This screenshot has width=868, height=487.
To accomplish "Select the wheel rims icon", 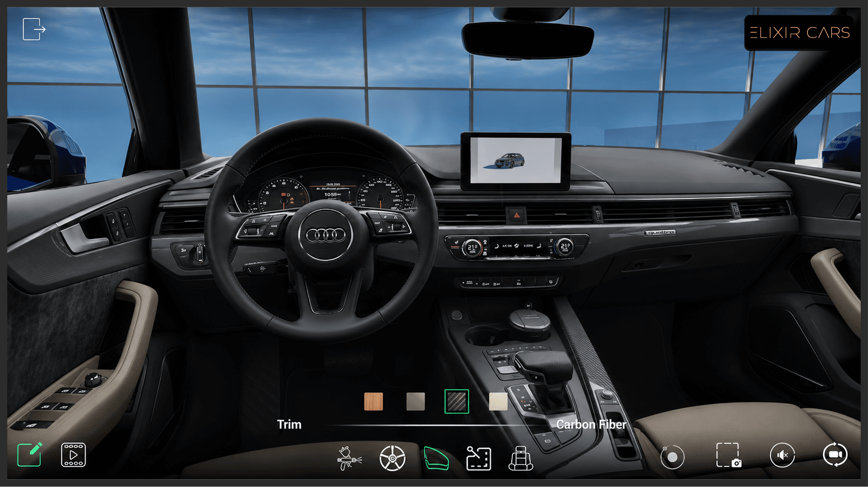I will [x=392, y=458].
